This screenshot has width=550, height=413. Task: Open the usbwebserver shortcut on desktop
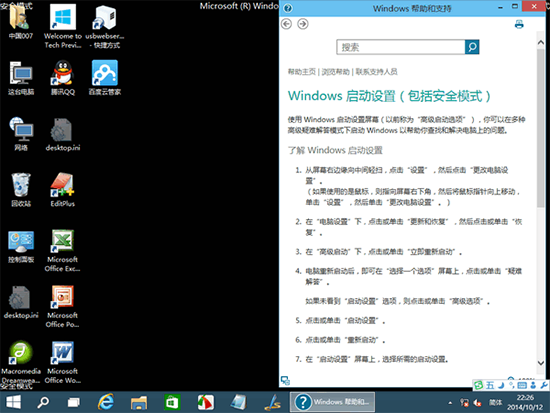[x=105, y=26]
